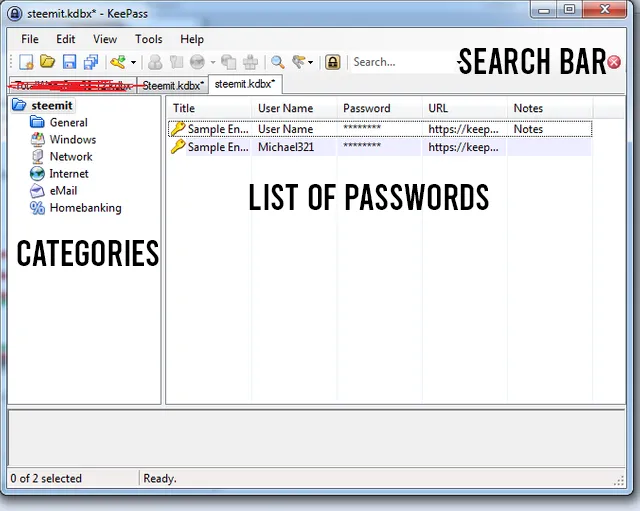This screenshot has height=511, width=640.
Task: Click the General folder icon
Action: point(37,122)
